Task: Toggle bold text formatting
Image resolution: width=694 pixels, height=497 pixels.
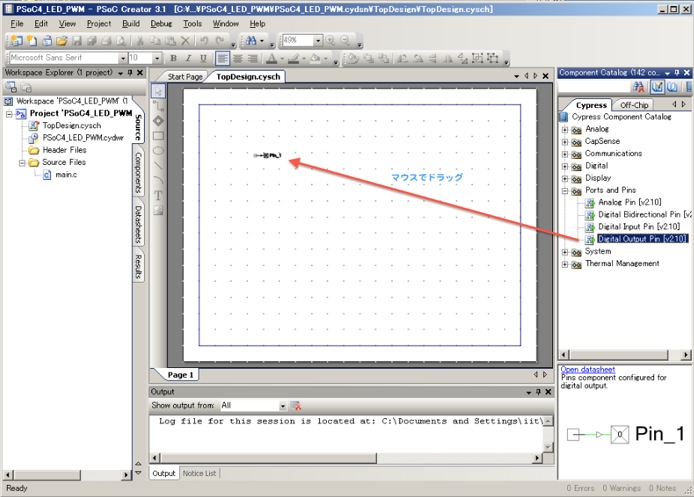Action: (173, 58)
